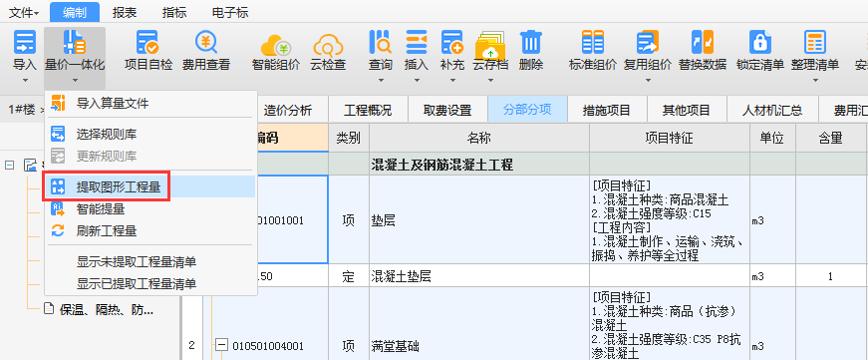Image resolution: width=868 pixels, height=360 pixels.
Task: Click the 查询 query icon
Action: [381, 42]
